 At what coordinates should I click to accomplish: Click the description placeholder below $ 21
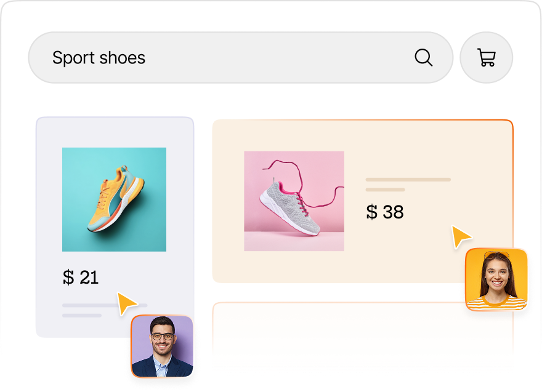coord(105,310)
